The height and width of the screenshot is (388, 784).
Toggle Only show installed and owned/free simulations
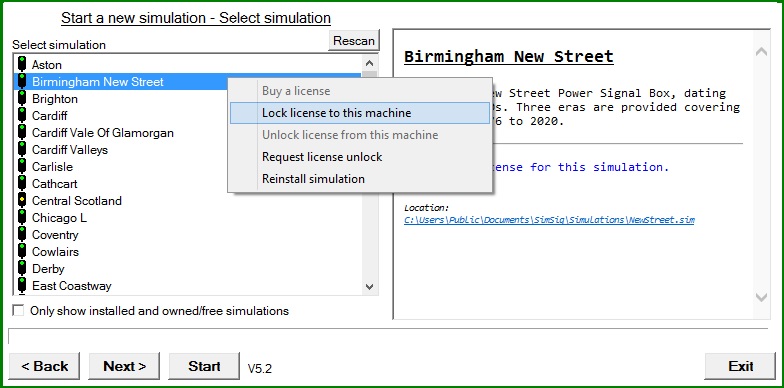pyautogui.click(x=18, y=311)
